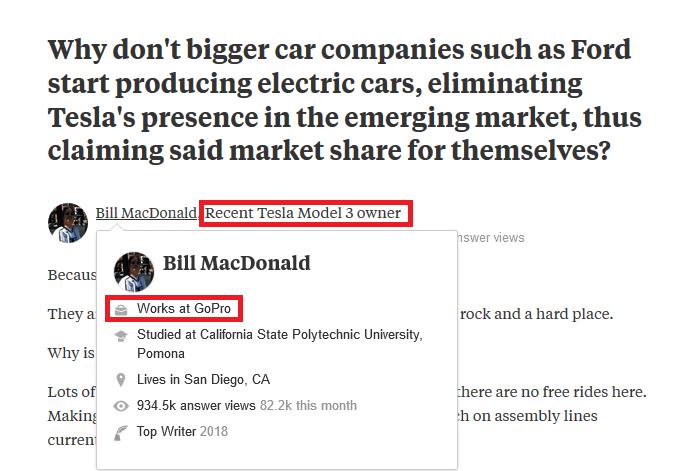The width and height of the screenshot is (673, 471).
Task: Click the eye icon for answer views
Action: [121, 406]
